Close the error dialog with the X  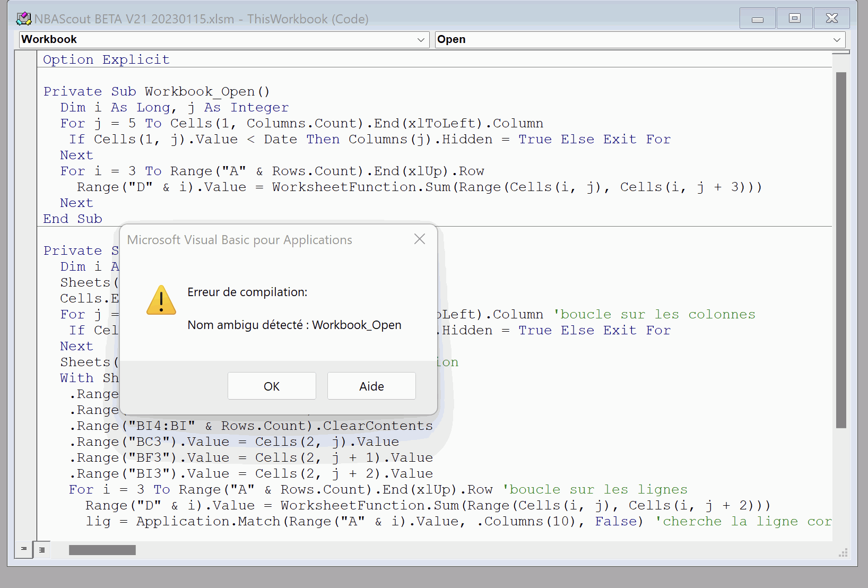[420, 239]
